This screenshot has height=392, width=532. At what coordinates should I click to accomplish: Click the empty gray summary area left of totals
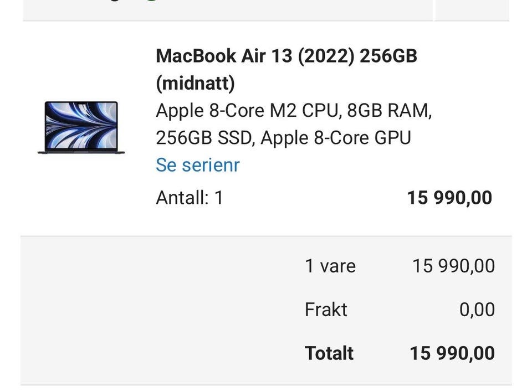point(160,310)
